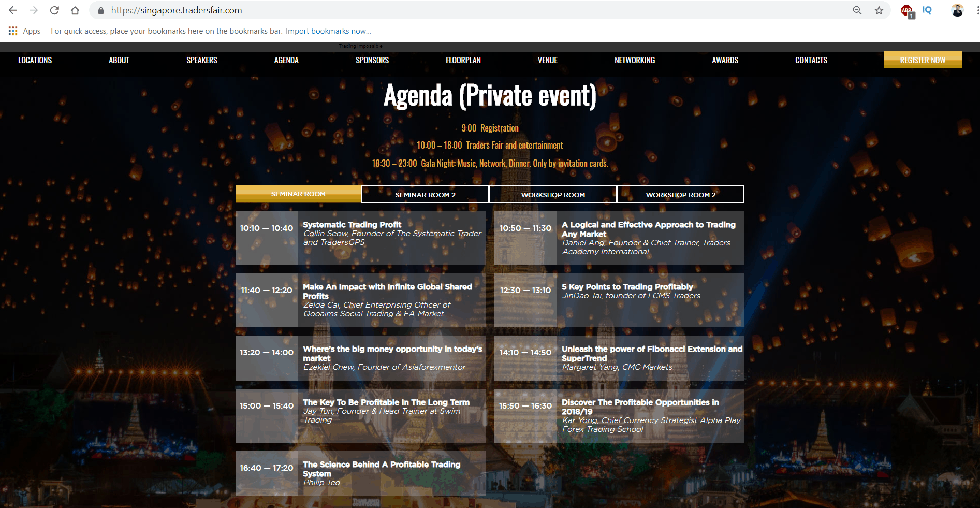
Task: Select Where's the big money opportunity session
Action: click(392, 353)
